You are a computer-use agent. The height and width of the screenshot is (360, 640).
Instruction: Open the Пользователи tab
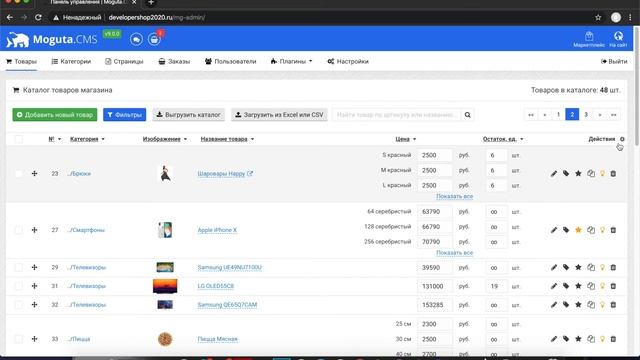pos(230,62)
